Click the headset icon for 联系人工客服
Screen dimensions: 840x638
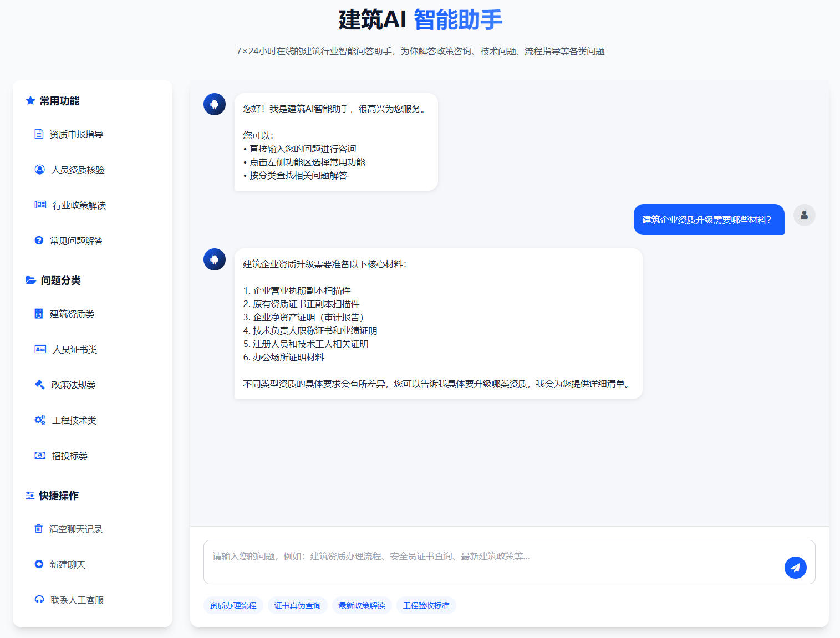pyautogui.click(x=39, y=600)
